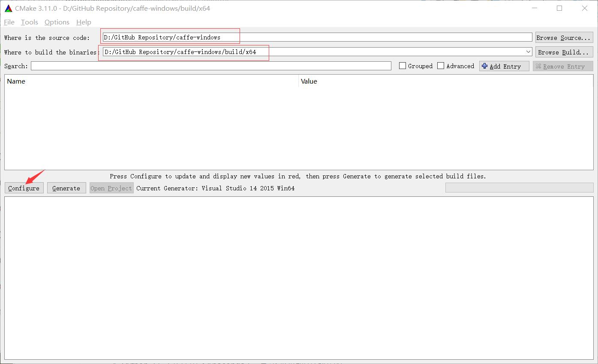The image size is (598, 364).
Task: Enable the Advanced checkbox
Action: [x=441, y=66]
